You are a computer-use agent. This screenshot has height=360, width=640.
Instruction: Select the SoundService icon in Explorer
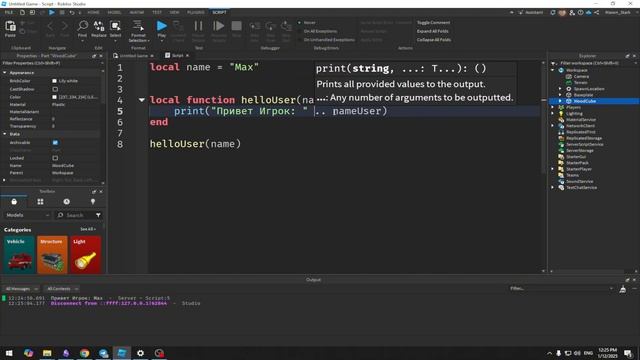pos(561,181)
